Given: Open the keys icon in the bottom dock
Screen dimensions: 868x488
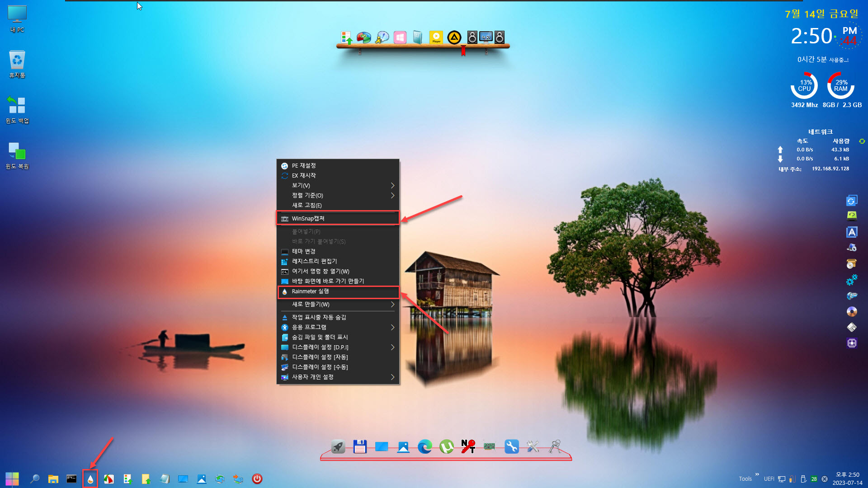Looking at the screenshot, I should click(555, 447).
